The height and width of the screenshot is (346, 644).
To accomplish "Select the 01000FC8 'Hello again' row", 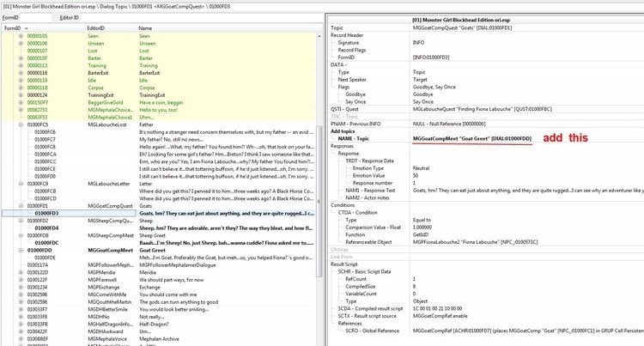I will click(159, 147).
